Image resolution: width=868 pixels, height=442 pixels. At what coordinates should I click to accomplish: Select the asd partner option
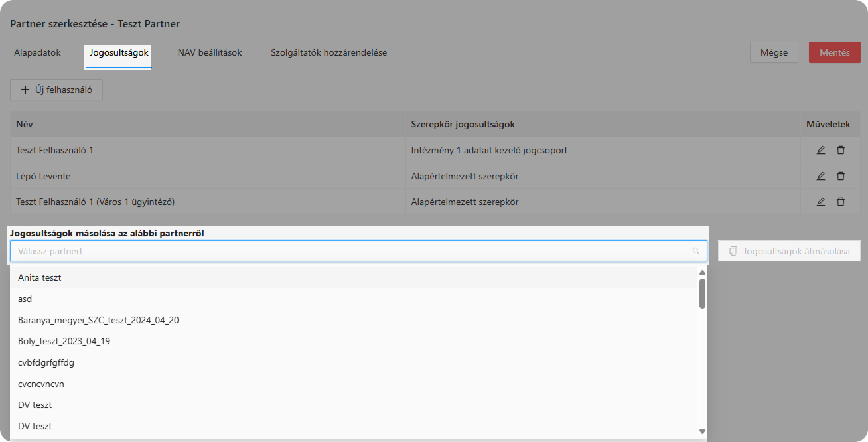[25, 299]
